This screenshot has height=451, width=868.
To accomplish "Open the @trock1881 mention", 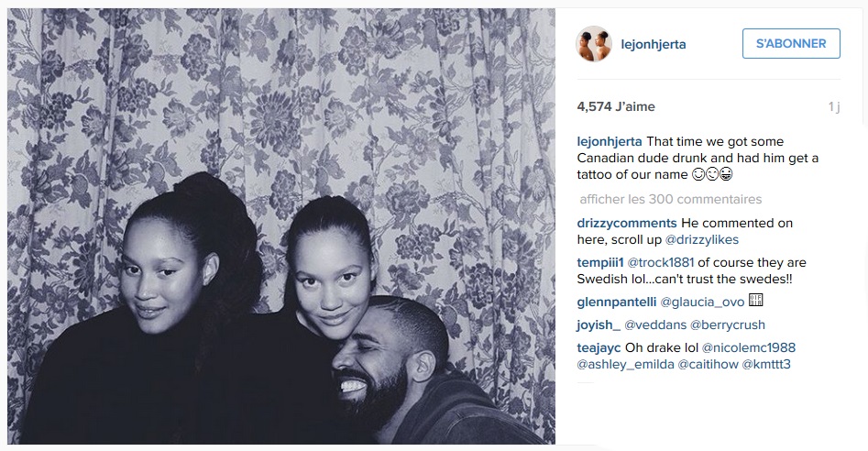I will click(661, 262).
